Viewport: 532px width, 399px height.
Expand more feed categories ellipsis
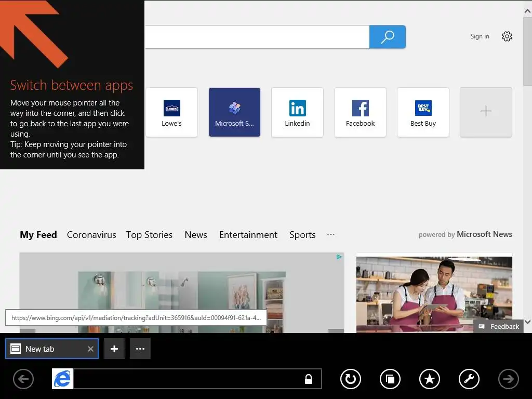click(x=331, y=234)
